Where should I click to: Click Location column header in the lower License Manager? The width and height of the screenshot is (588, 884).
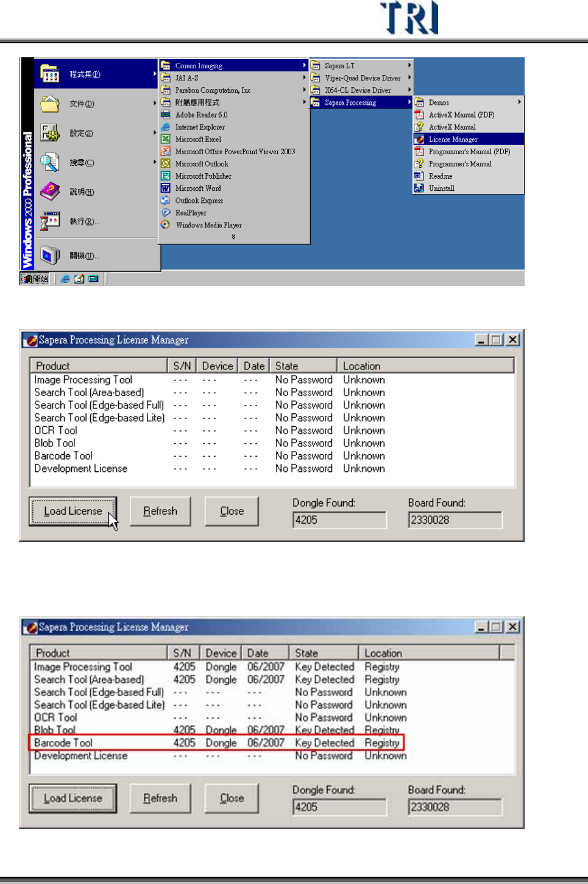pyautogui.click(x=429, y=653)
